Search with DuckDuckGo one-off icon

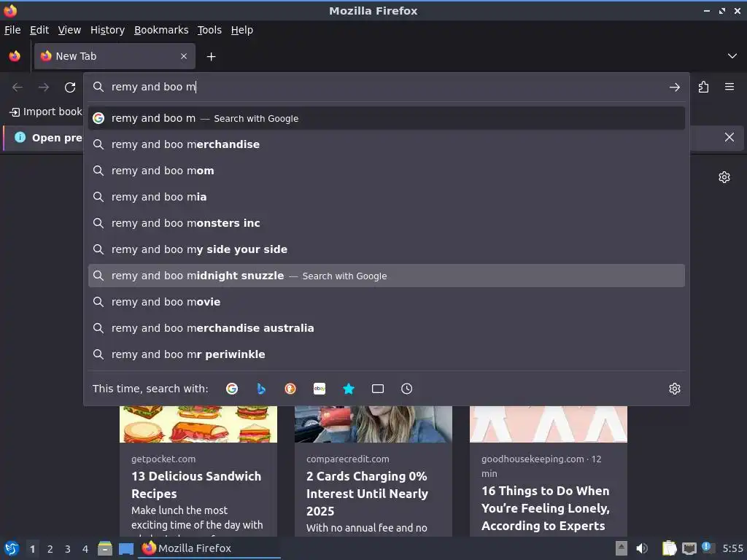(290, 389)
